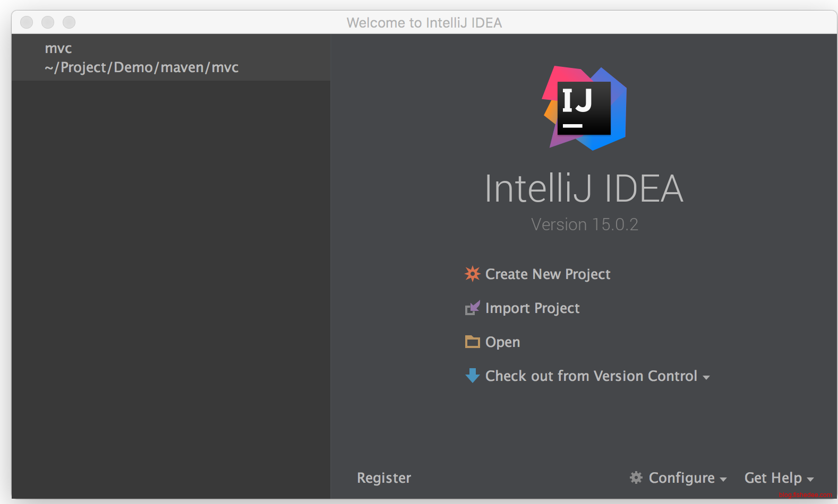Click the Import Project arrow icon

(x=472, y=308)
